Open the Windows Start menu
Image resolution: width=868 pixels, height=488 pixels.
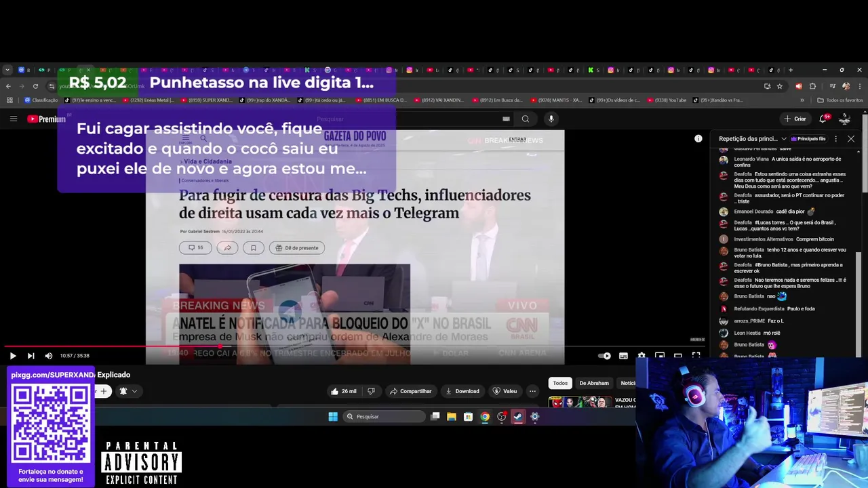pos(333,417)
